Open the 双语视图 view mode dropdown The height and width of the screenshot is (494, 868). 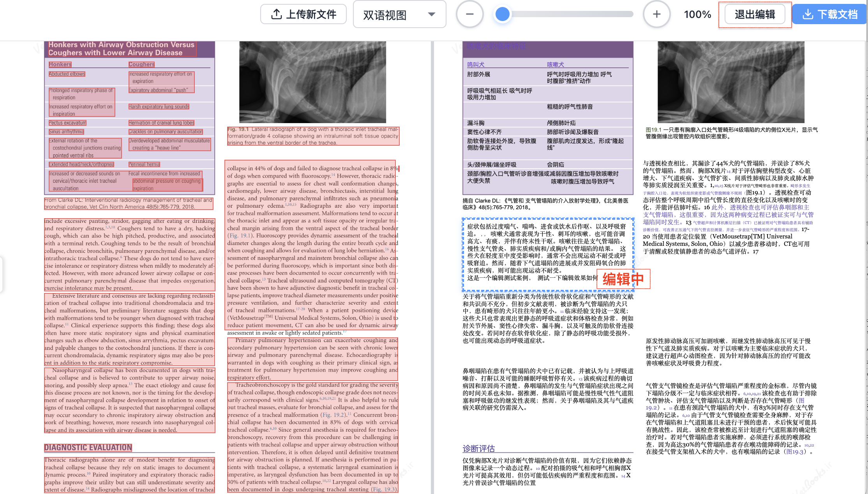[x=399, y=15]
